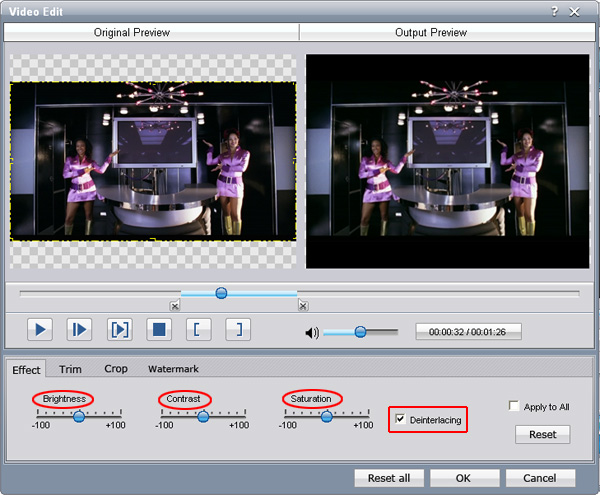Viewport: 600px width, 495px height.
Task: Open the Crop tab
Action: [116, 369]
